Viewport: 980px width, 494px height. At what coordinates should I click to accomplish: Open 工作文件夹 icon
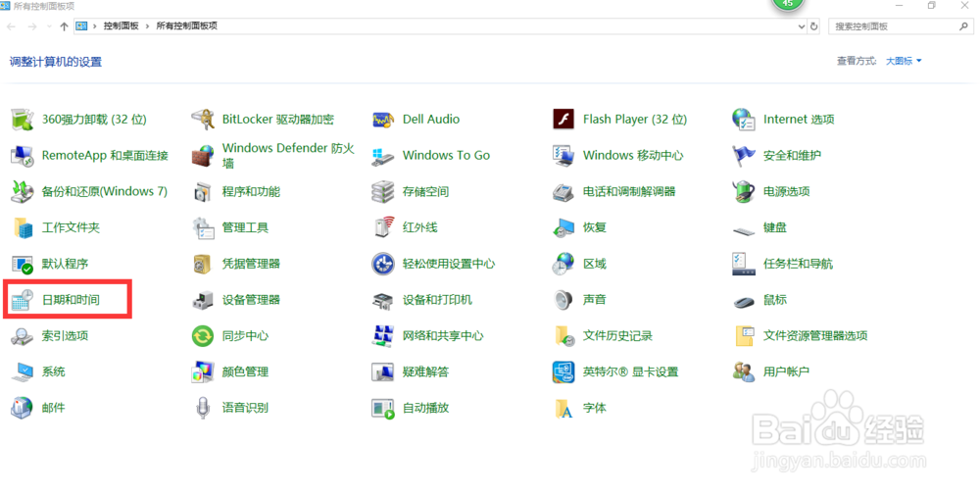tap(23, 227)
